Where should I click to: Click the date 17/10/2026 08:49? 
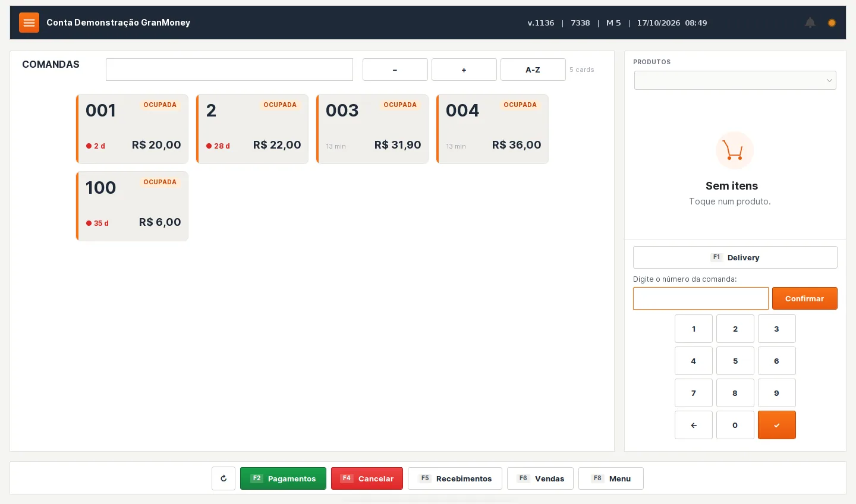coord(672,23)
